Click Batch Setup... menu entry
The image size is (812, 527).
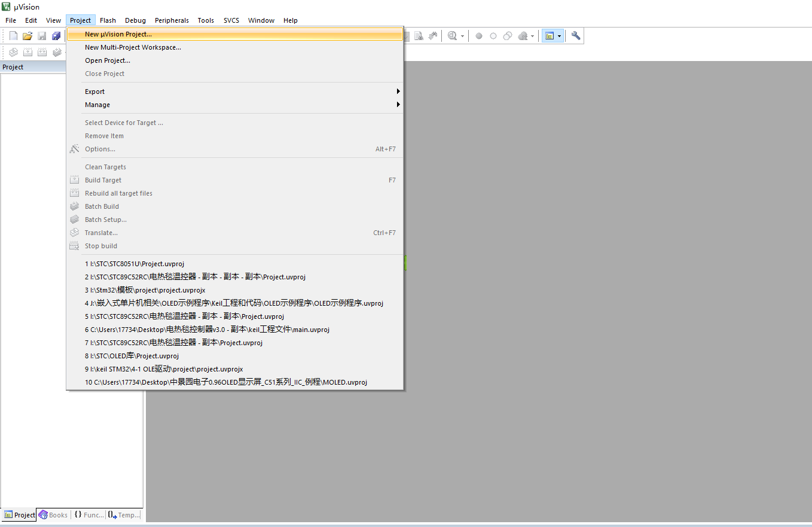[x=235, y=220]
